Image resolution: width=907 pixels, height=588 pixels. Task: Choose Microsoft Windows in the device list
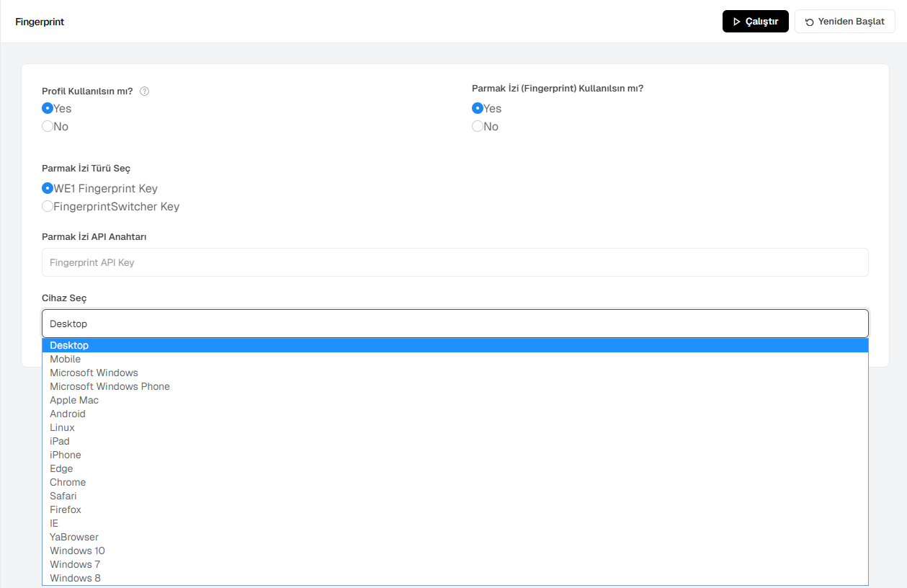coord(455,373)
